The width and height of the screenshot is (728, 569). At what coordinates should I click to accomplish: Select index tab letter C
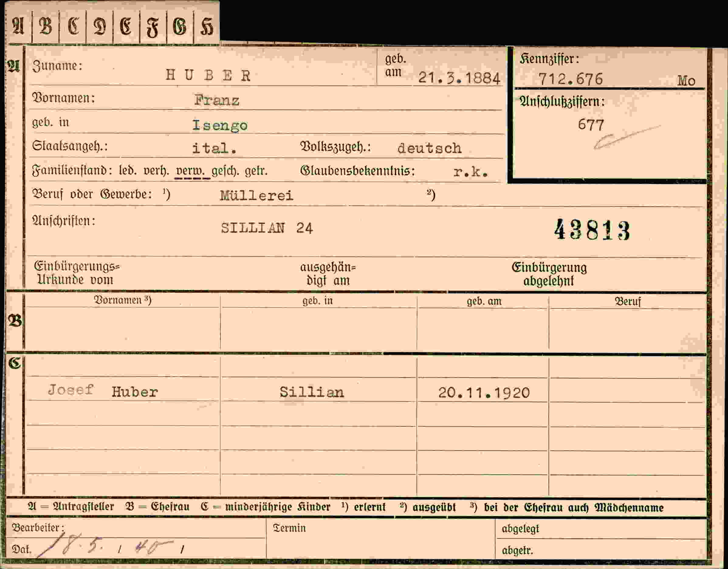73,26
